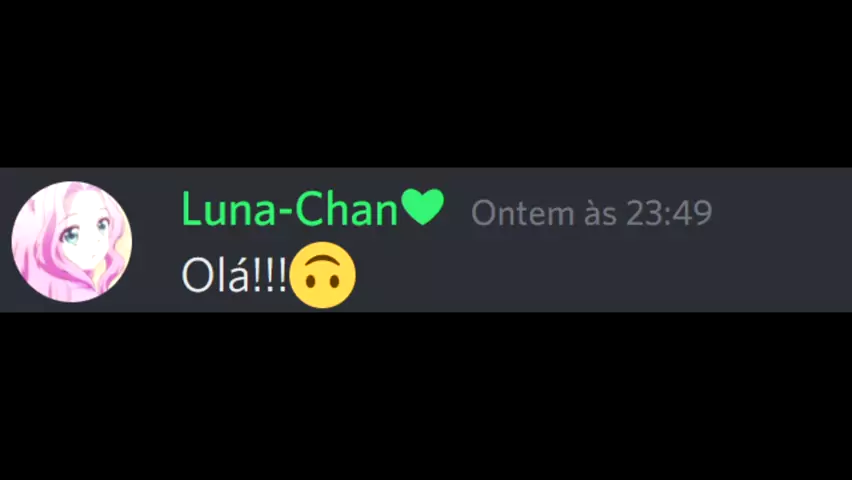852x480 pixels.
Task: Click black area above the message
Action: [426, 84]
